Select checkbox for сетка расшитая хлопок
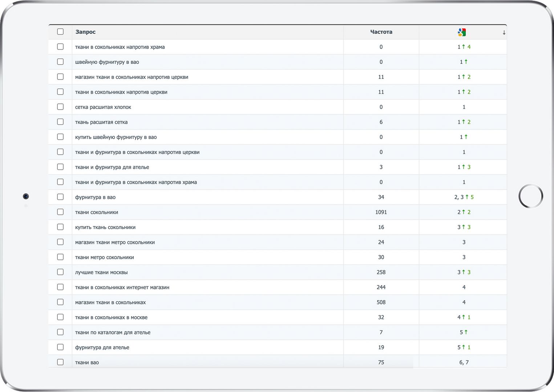The width and height of the screenshot is (554, 392). pos(60,107)
